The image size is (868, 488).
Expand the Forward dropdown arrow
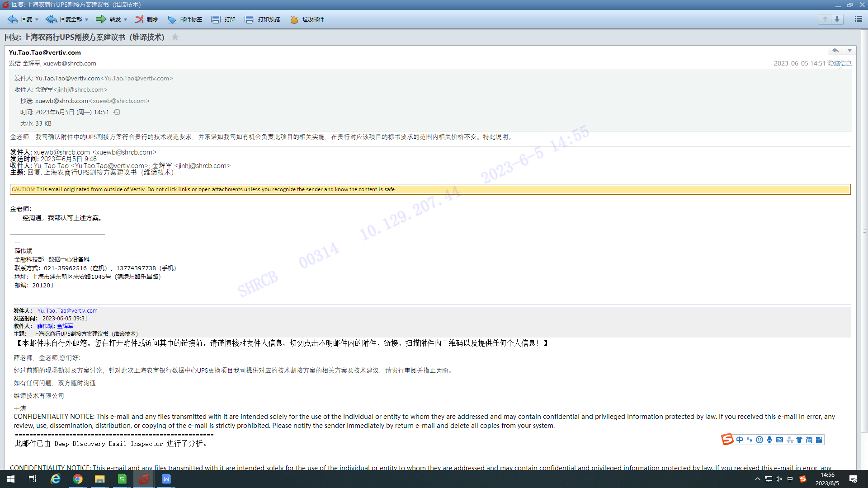pos(125,19)
